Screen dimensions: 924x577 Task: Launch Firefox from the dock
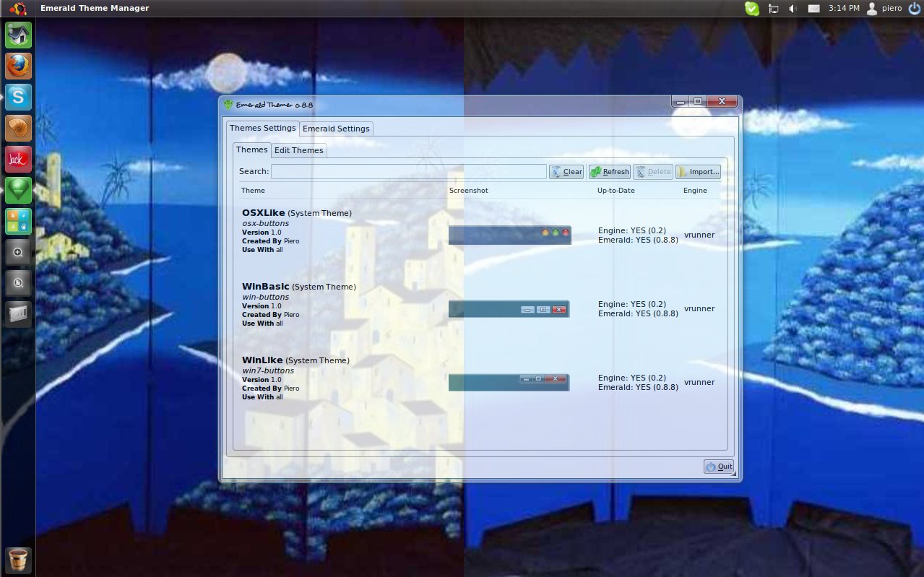click(18, 66)
